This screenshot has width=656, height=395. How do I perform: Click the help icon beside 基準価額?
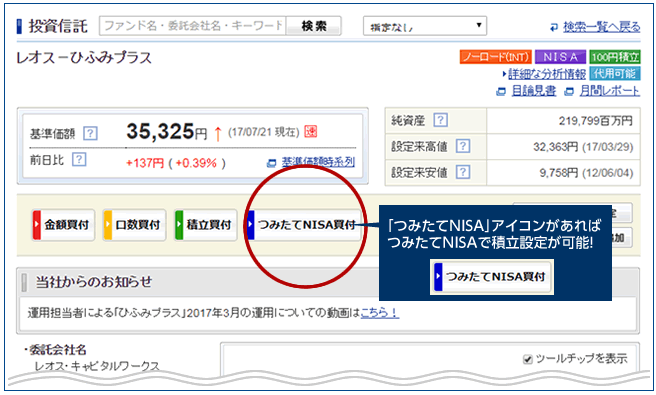(90, 133)
